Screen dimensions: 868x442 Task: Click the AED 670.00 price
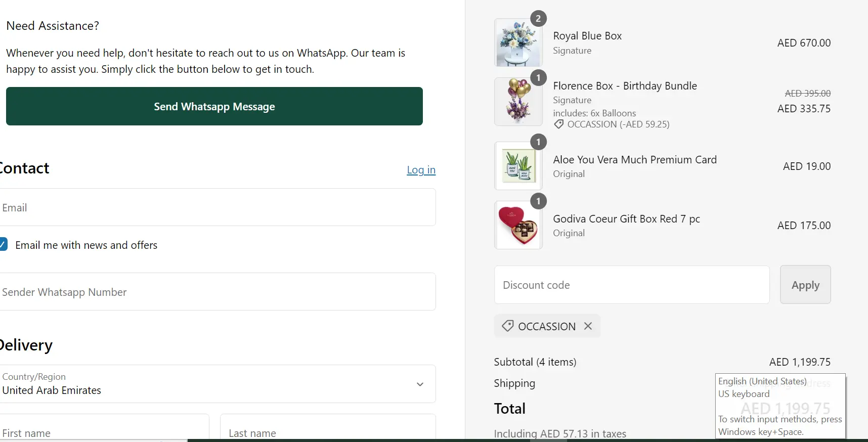(804, 43)
